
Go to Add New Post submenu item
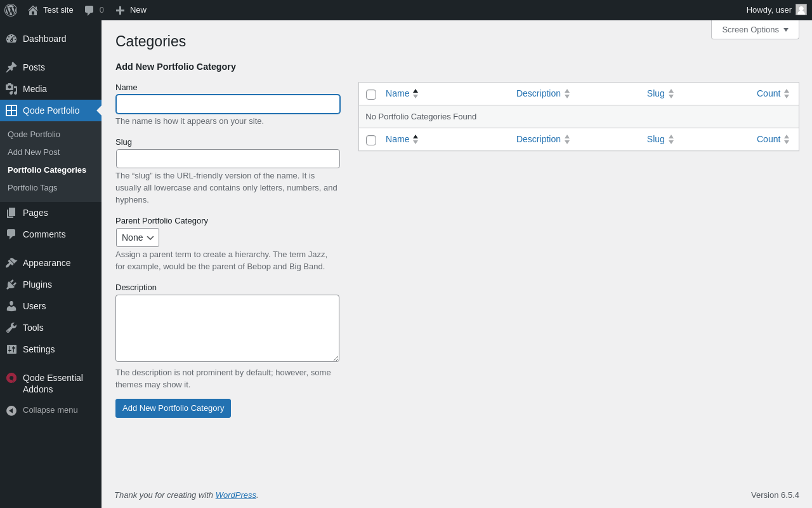[x=34, y=152]
